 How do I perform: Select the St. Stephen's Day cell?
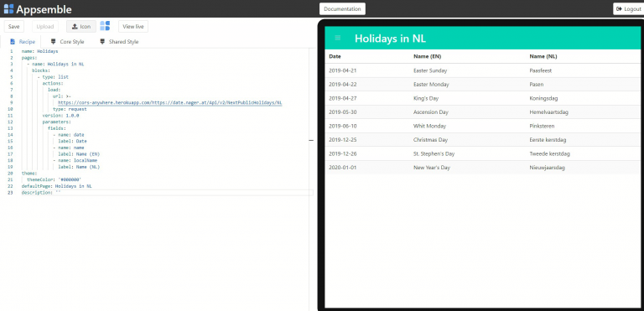(434, 153)
